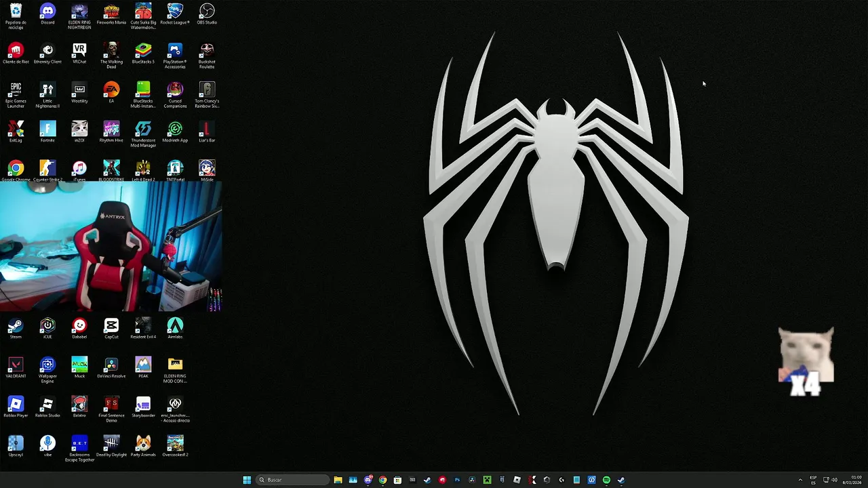Select the VALORANT desktop icon

click(x=16, y=368)
